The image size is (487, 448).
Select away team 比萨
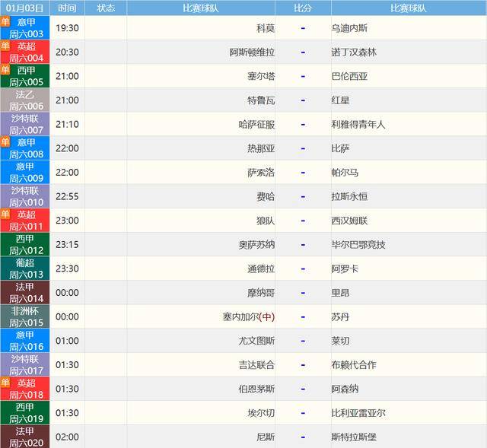point(340,148)
